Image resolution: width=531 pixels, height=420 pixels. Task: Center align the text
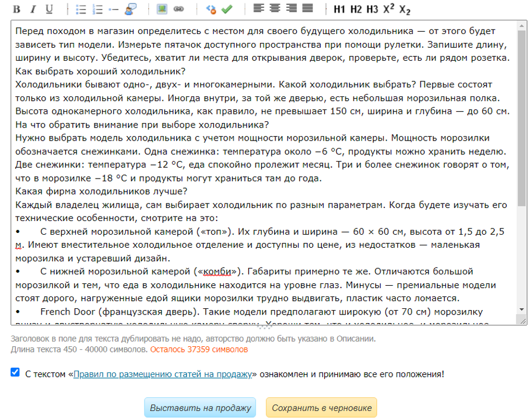click(275, 8)
